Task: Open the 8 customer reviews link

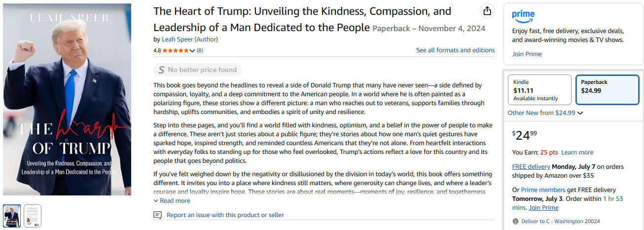Action: tap(200, 51)
